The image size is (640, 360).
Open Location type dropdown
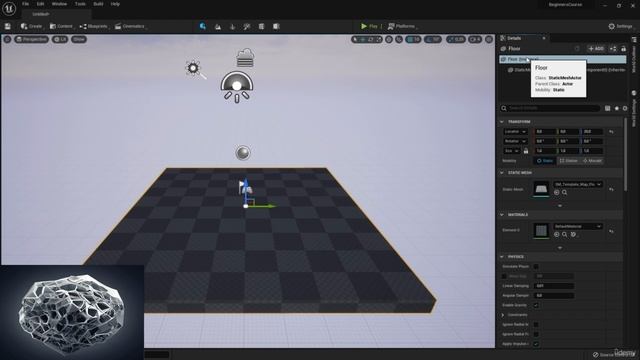click(x=516, y=132)
